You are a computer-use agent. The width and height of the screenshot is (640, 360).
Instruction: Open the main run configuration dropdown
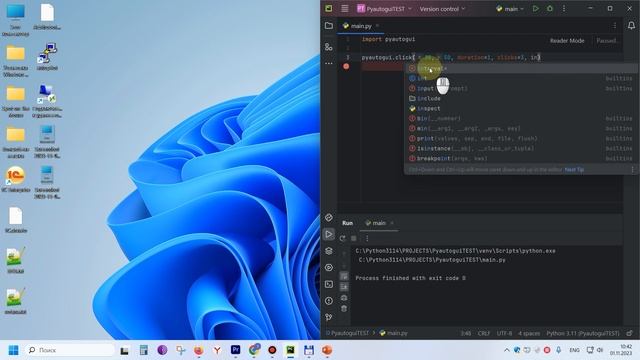(x=510, y=9)
